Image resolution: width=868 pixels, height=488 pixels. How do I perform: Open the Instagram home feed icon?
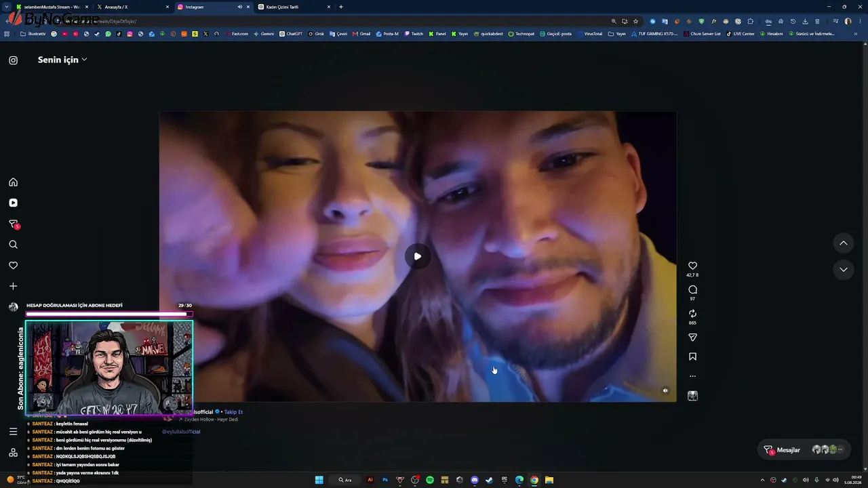pos(13,182)
